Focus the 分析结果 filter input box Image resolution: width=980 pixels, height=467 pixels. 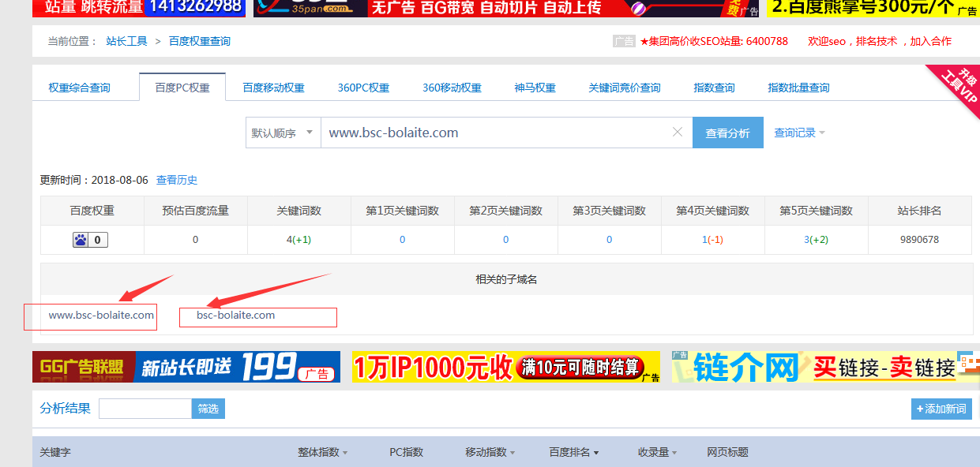point(145,409)
